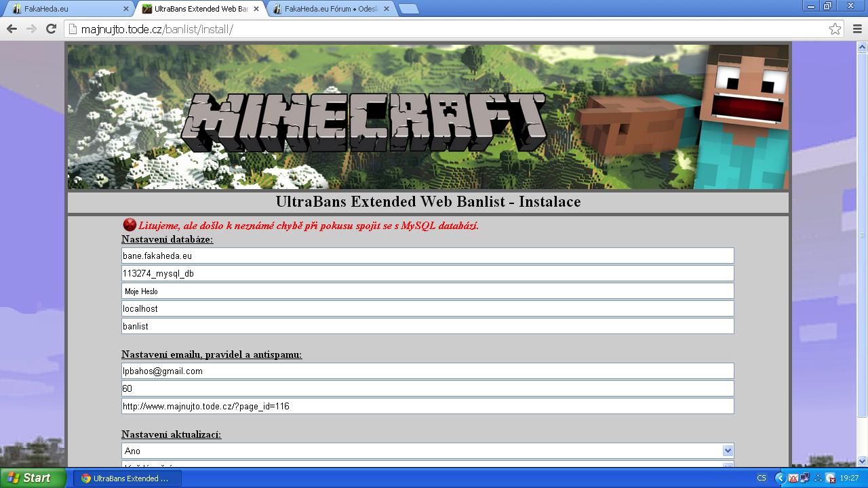This screenshot has width=868, height=488.
Task: Reload the page with the refresh icon
Action: coord(51,29)
